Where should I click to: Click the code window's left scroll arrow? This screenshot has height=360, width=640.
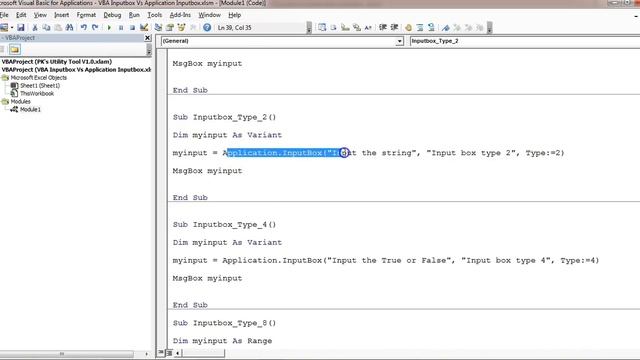(178, 353)
